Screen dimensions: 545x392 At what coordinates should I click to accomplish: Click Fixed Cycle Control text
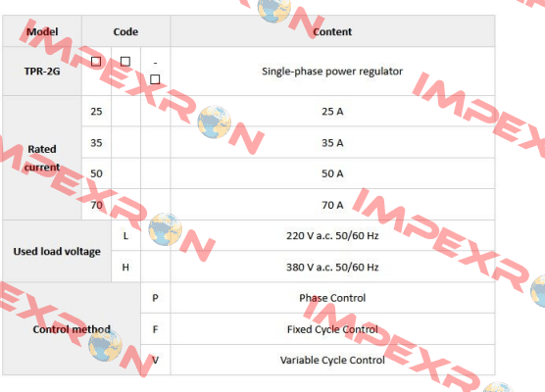click(332, 329)
